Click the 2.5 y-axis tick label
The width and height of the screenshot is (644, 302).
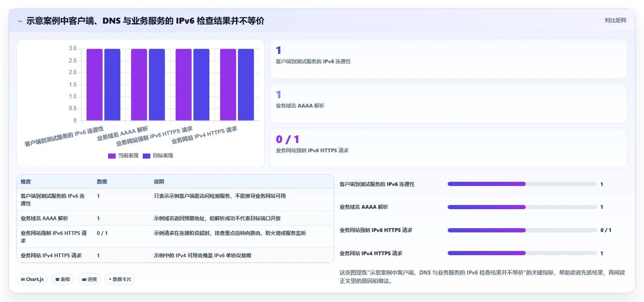point(73,61)
